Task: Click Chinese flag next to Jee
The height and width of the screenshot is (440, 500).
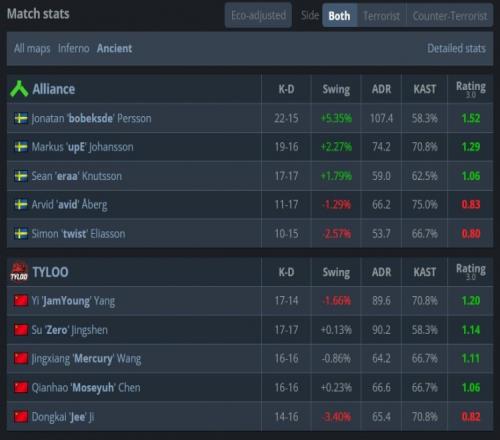Action: pos(21,417)
